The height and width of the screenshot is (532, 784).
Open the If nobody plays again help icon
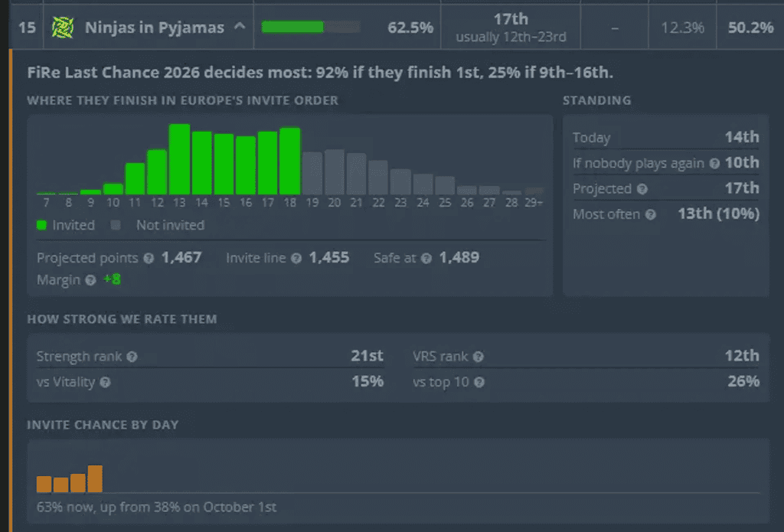pyautogui.click(x=714, y=164)
